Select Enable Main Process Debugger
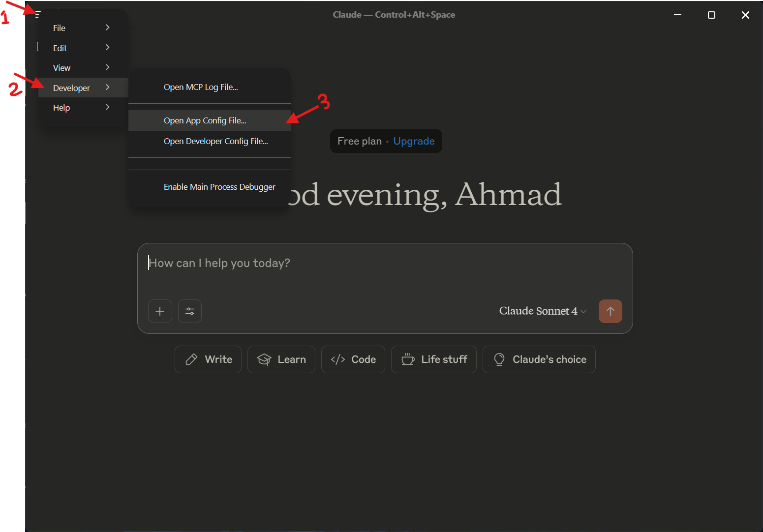 click(x=210, y=187)
